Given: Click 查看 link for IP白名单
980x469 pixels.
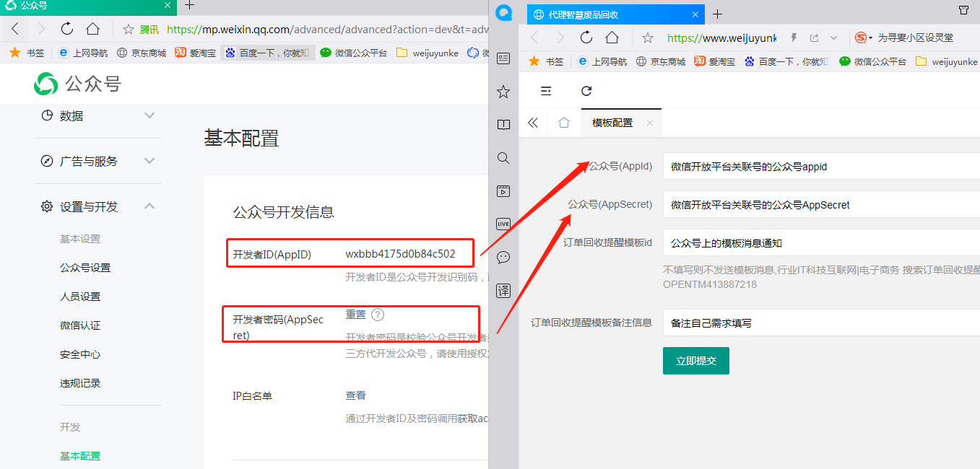Looking at the screenshot, I should (355, 395).
